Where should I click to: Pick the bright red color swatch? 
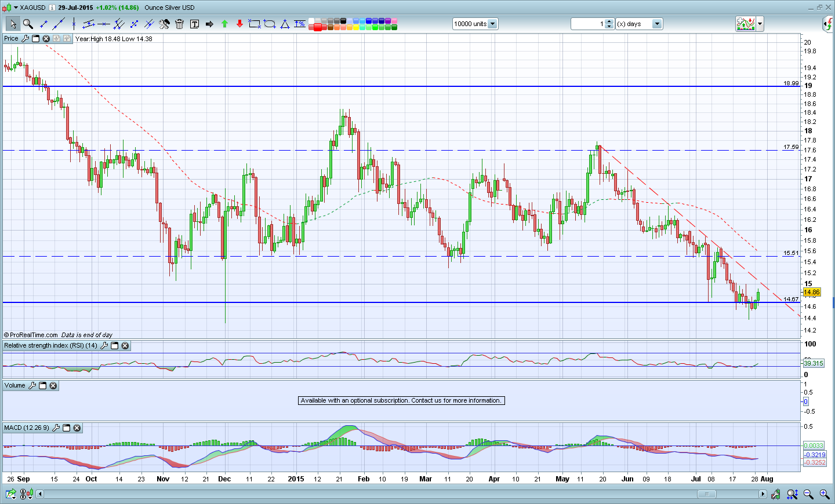[x=318, y=27]
